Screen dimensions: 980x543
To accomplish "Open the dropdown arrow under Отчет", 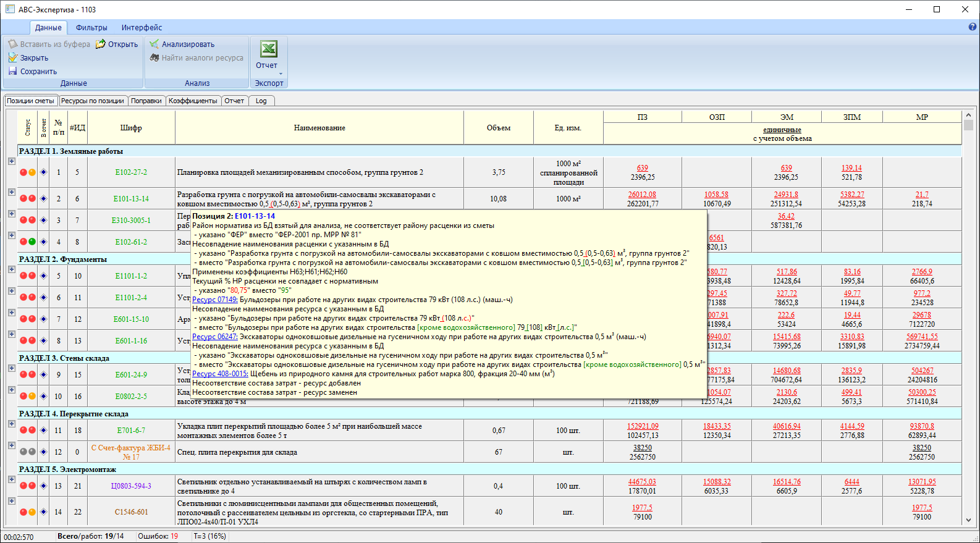I will [281, 74].
